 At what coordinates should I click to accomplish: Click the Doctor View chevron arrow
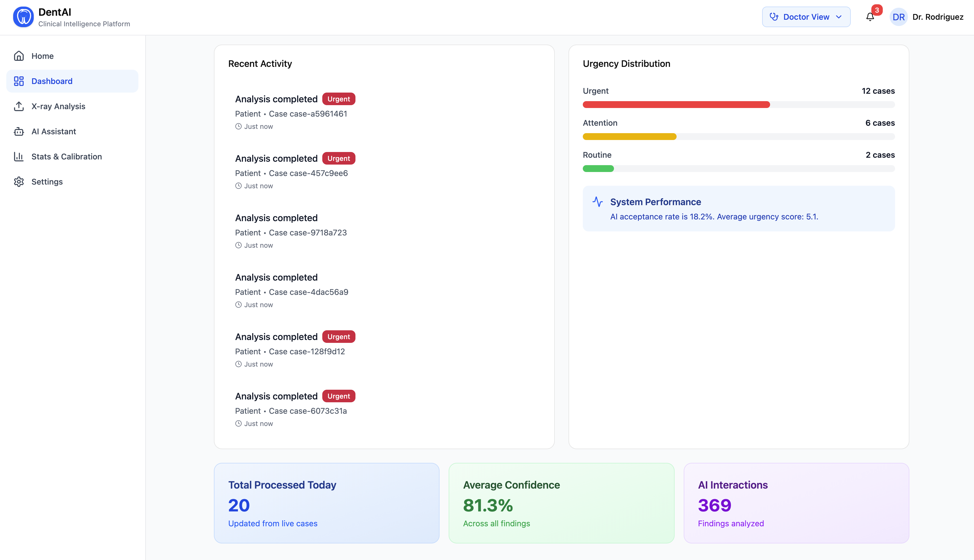point(839,17)
